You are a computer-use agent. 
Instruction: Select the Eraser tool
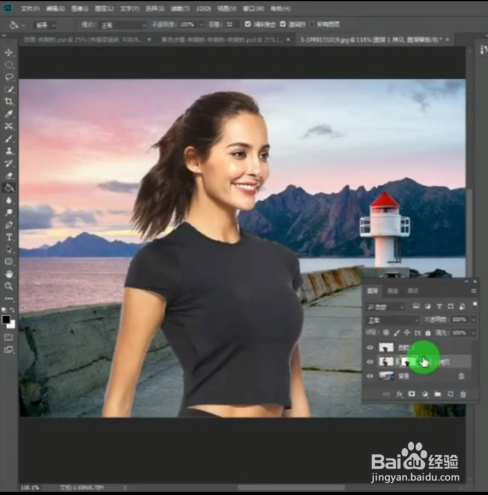(x=9, y=176)
